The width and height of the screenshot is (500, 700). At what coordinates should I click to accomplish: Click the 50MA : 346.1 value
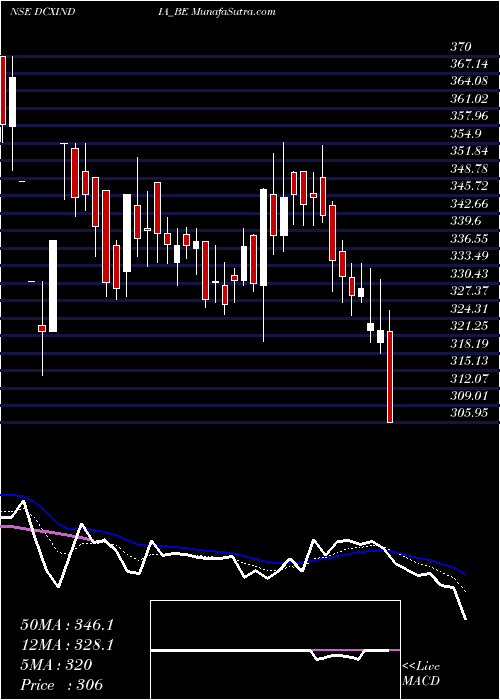tap(67, 625)
